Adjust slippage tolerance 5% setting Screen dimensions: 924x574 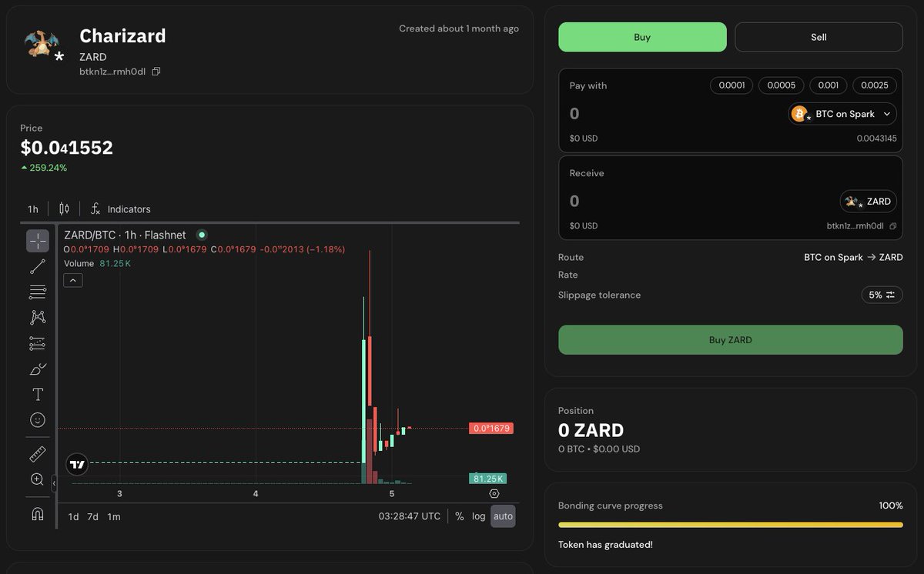tap(882, 295)
